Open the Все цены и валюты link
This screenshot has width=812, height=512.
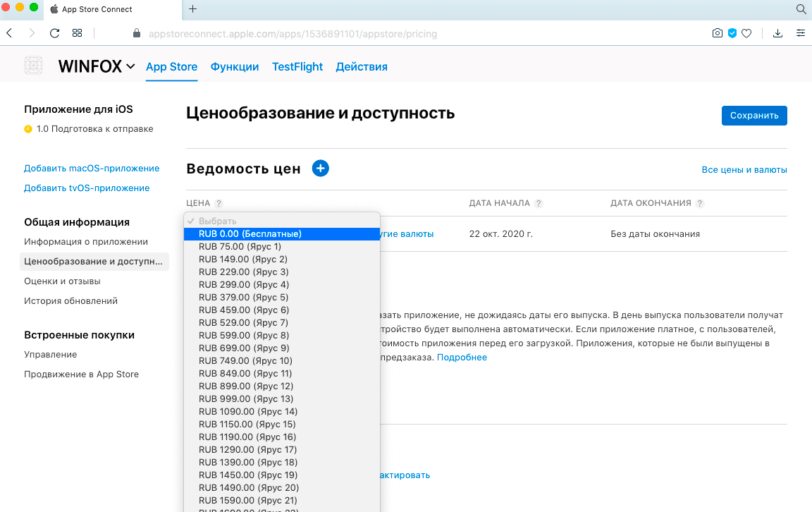[744, 170]
